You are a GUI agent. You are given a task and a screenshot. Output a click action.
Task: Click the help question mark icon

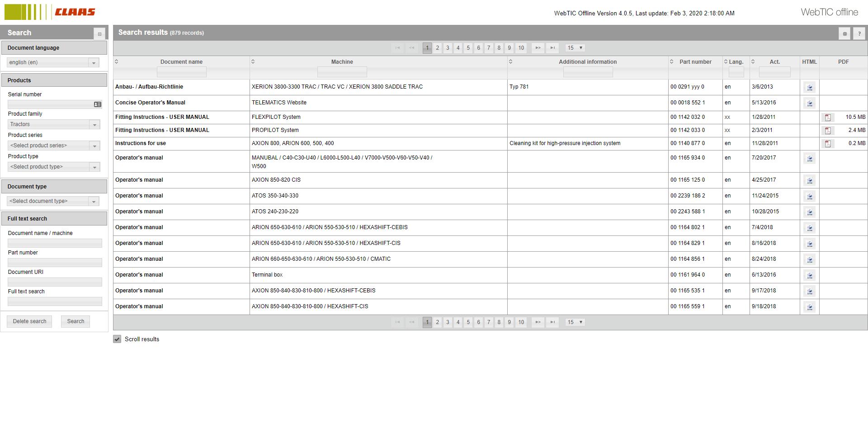click(x=859, y=33)
